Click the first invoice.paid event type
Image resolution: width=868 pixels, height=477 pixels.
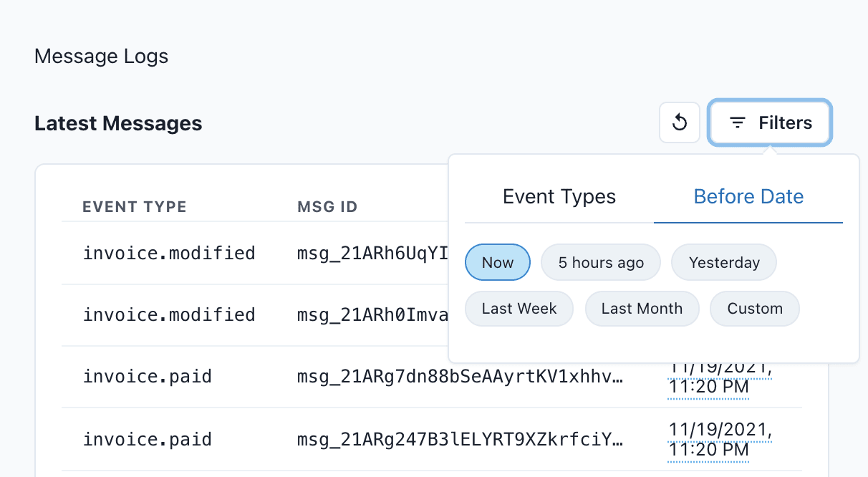coord(147,377)
